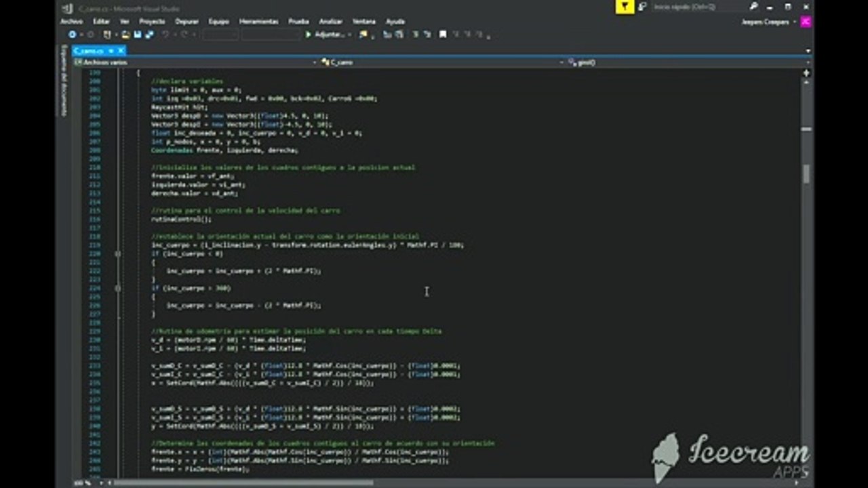Click the Save All icon in toolbar
Image resolution: width=868 pixels, height=488 pixels.
click(149, 34)
